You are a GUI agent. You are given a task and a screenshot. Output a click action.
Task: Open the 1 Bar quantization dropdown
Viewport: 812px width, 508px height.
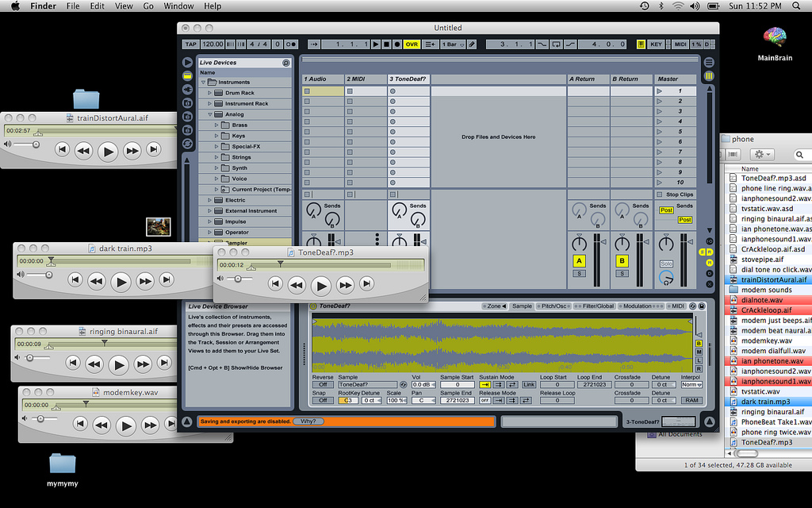click(451, 44)
